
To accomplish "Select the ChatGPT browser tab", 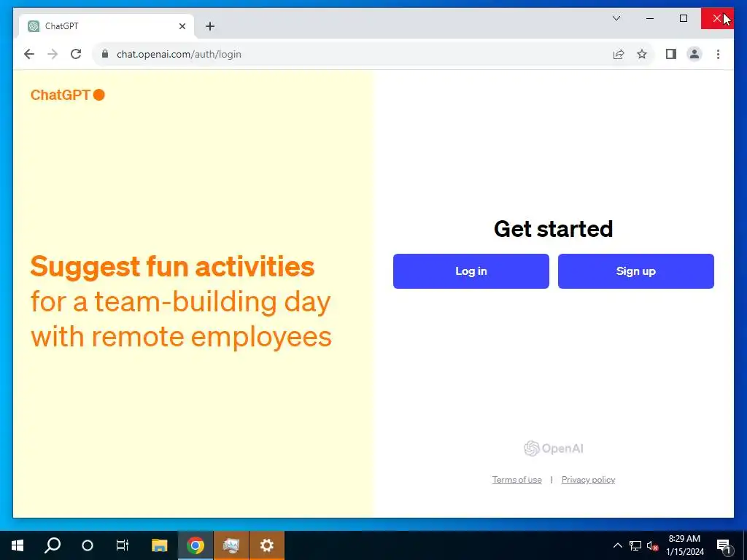I will click(x=107, y=26).
